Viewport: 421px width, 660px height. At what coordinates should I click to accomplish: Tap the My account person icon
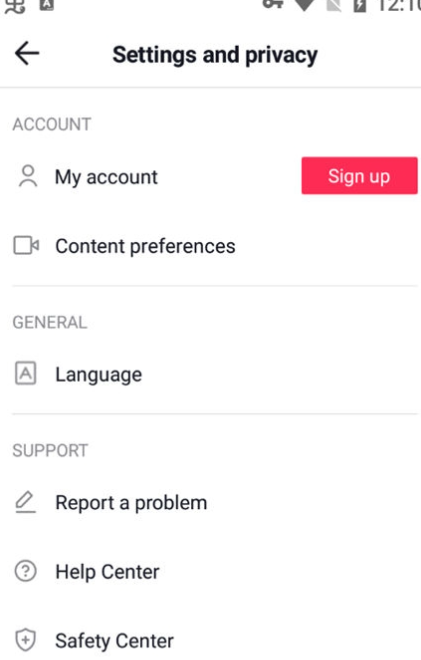pos(28,176)
